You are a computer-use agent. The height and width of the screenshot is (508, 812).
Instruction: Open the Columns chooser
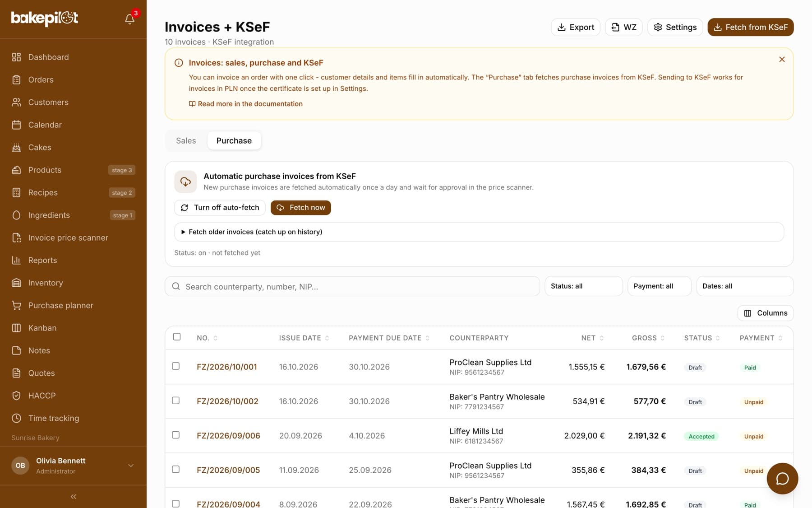coord(766,313)
